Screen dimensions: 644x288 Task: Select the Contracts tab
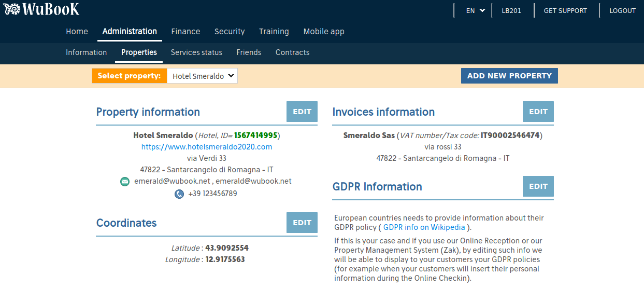tap(292, 52)
